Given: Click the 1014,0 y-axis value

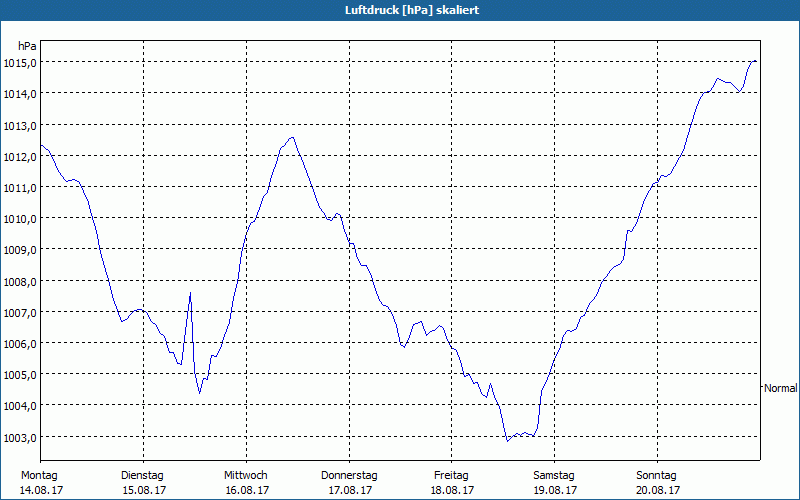Looking at the screenshot, I should [20, 94].
